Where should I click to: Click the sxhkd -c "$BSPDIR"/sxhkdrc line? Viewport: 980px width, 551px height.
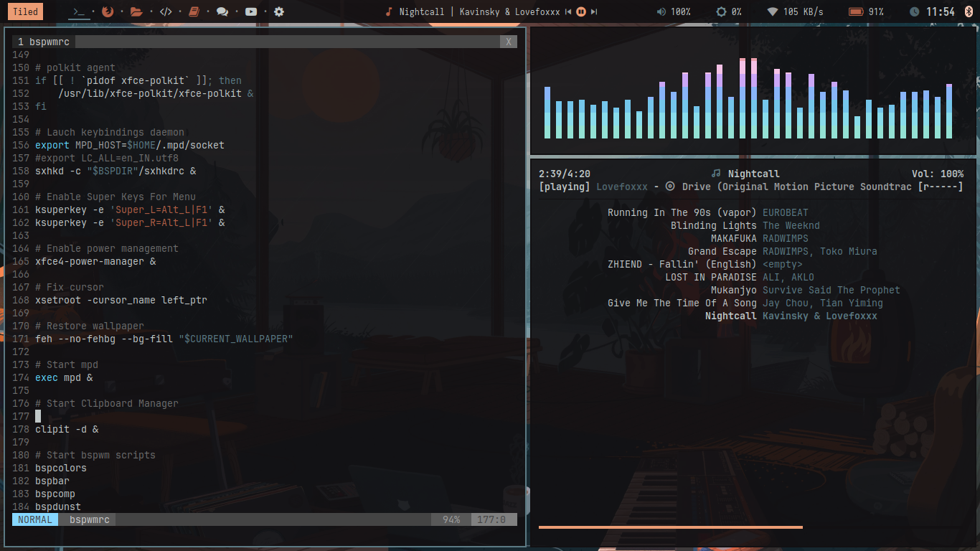coord(116,171)
